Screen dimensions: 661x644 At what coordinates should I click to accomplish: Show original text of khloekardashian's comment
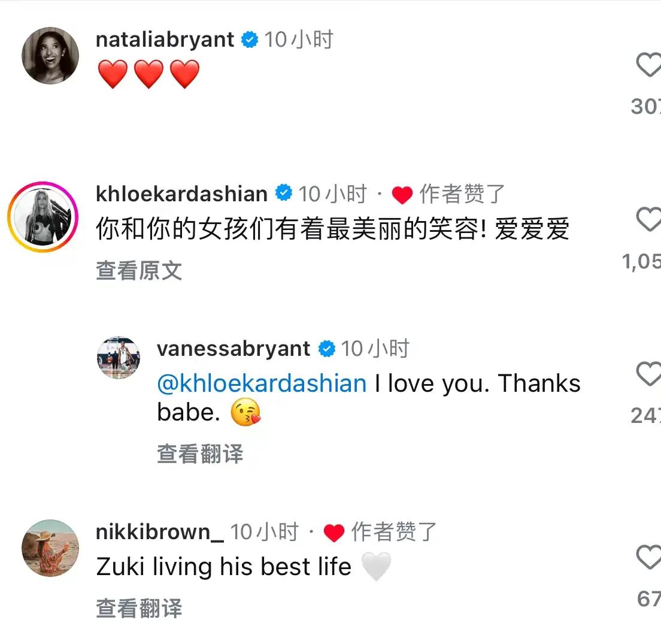139,270
